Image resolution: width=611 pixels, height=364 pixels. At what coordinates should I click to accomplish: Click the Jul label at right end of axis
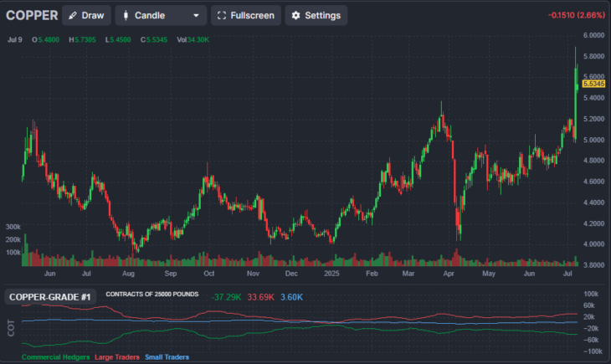coord(567,274)
